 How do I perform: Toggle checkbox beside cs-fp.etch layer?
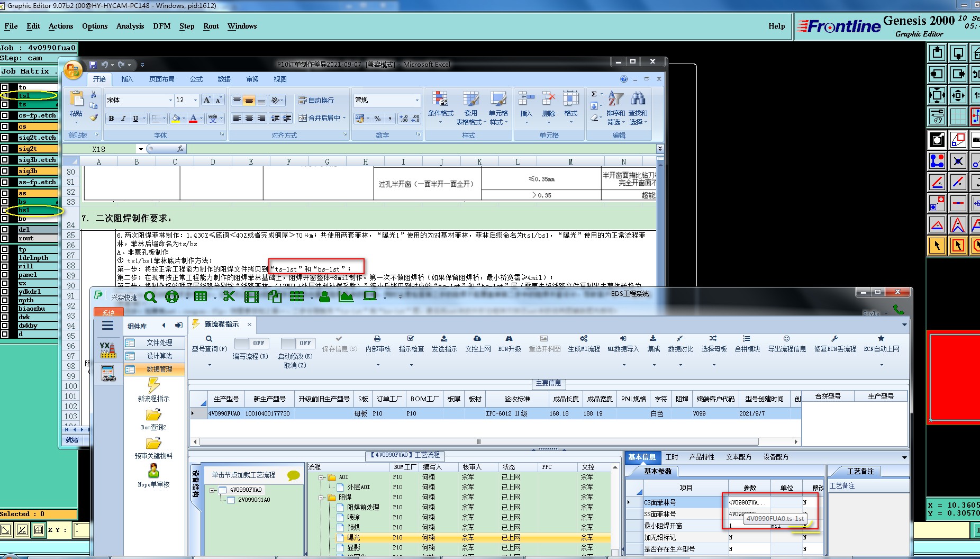(x=5, y=115)
